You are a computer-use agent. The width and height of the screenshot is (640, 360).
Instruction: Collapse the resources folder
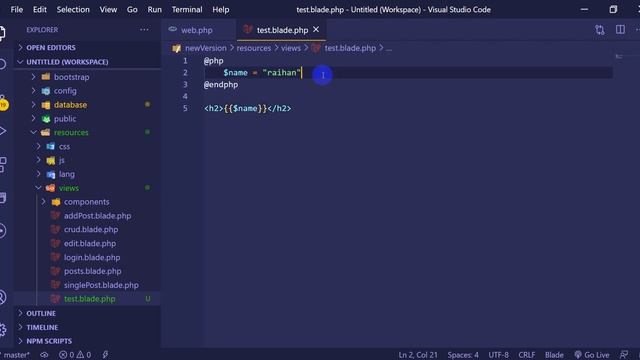pos(71,132)
